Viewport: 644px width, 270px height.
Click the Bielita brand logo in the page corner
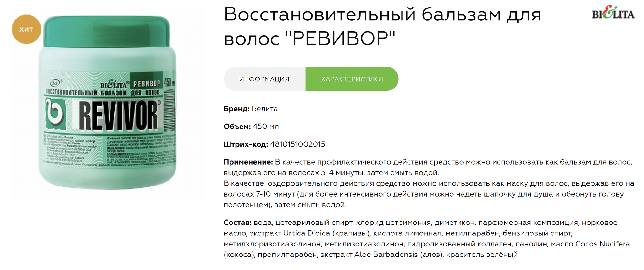(x=613, y=13)
